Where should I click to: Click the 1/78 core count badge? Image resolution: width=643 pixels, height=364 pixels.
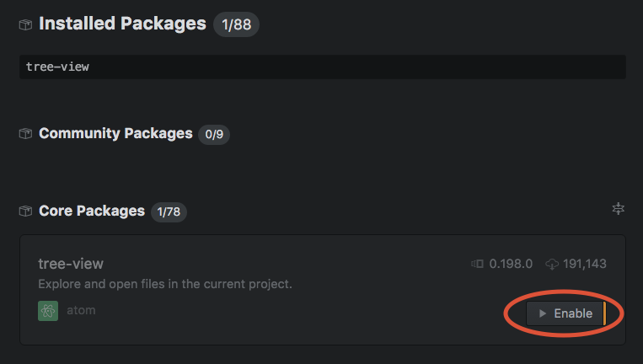(x=169, y=212)
